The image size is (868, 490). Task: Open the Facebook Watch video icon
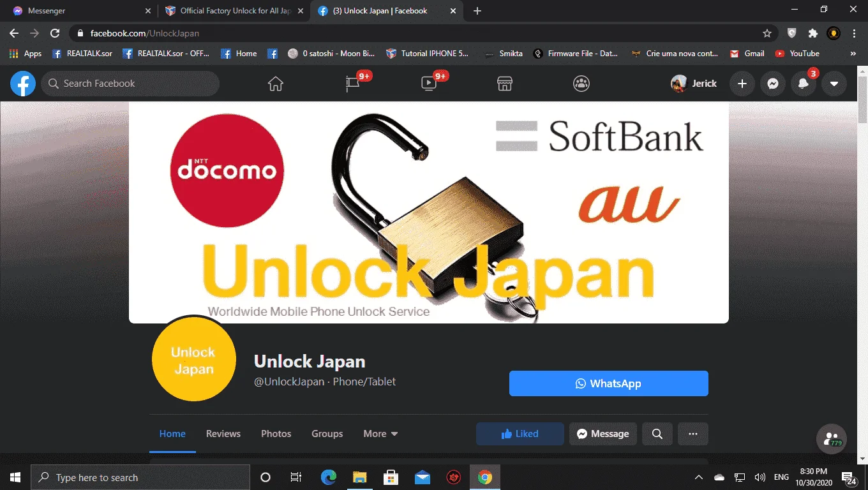(x=429, y=84)
